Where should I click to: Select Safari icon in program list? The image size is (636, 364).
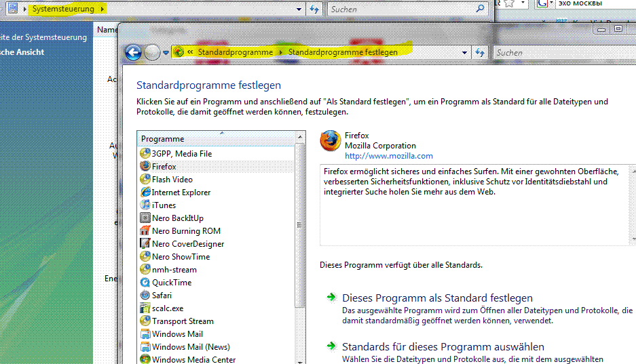[x=145, y=295]
